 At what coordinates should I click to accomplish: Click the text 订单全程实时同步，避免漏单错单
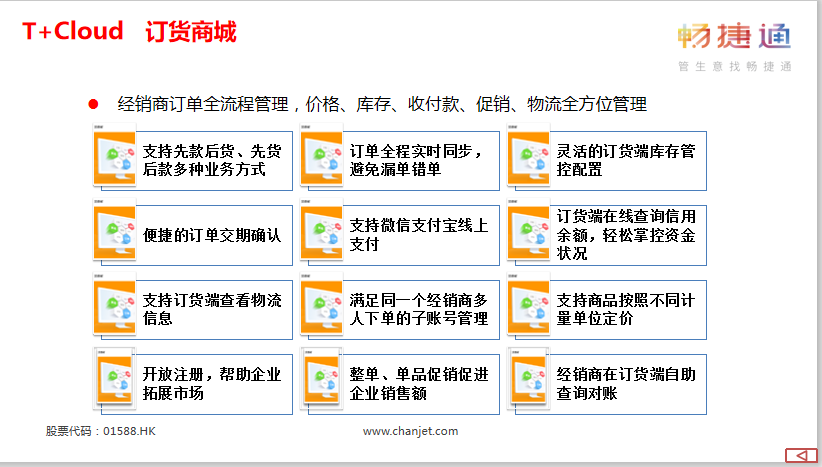[416, 160]
